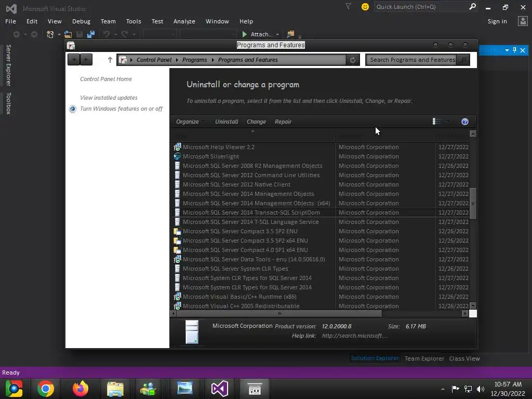Click Repair in the list toolbar
The image size is (532, 399).
(283, 122)
